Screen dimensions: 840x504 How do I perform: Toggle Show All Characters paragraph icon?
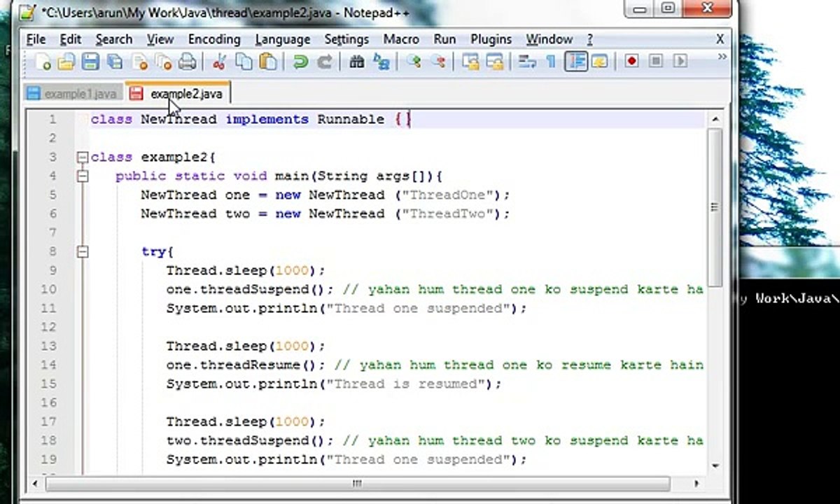(x=550, y=62)
